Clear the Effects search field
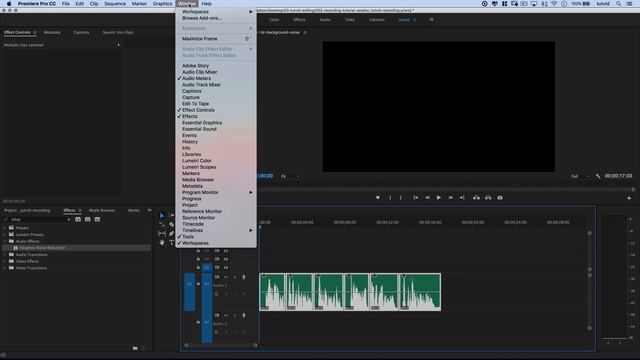 [69, 220]
